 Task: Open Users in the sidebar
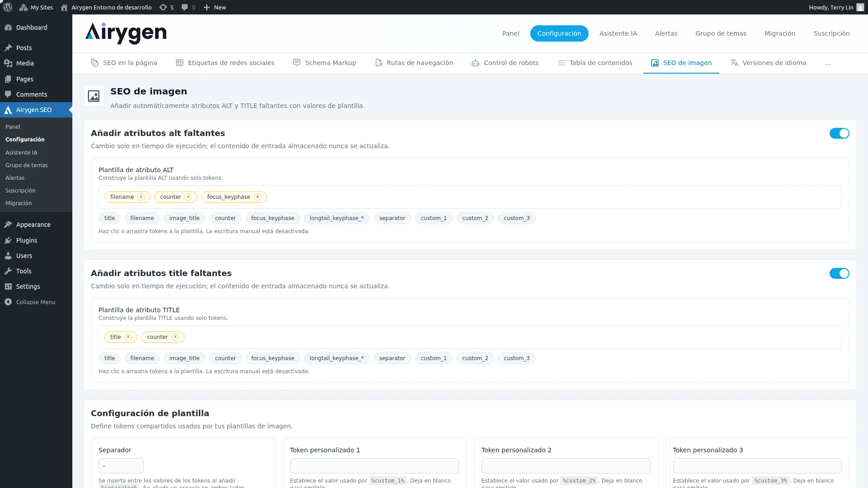click(36, 256)
